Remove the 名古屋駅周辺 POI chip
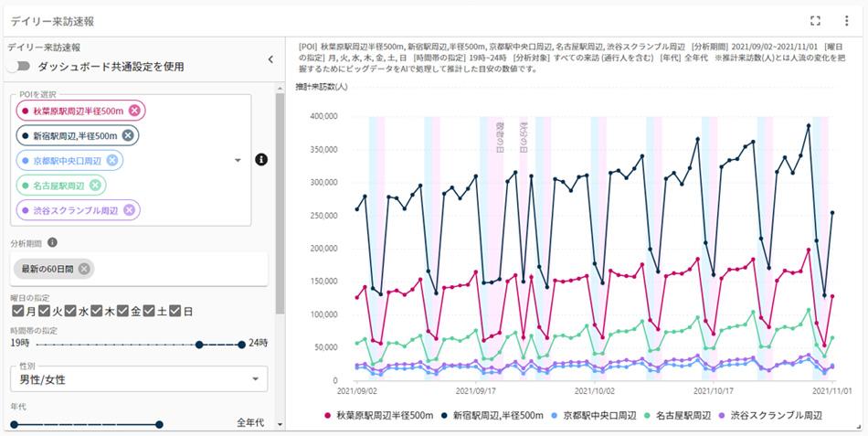The width and height of the screenshot is (868, 436). pyautogui.click(x=96, y=186)
